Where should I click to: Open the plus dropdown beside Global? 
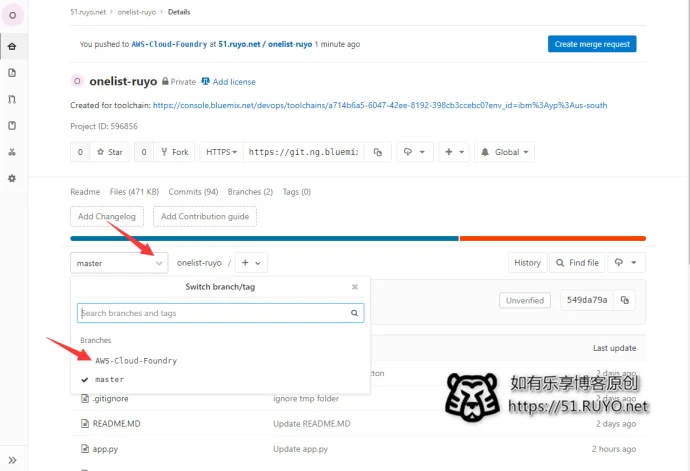[454, 152]
